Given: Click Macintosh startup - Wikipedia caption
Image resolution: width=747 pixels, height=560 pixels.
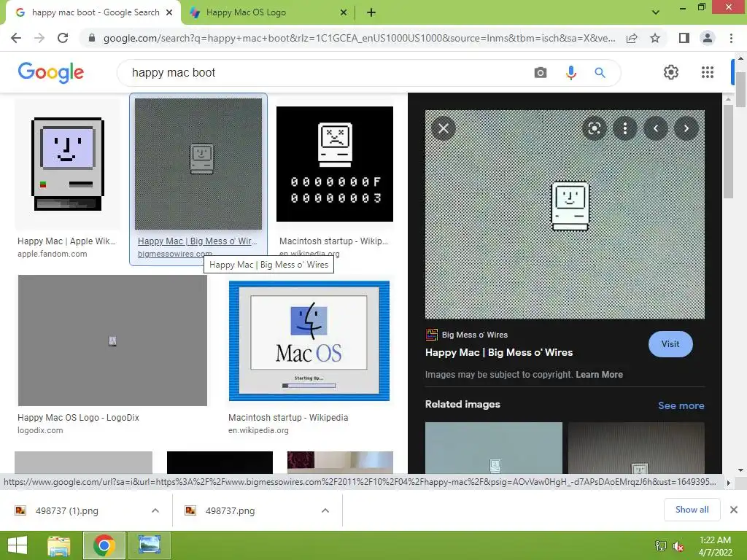Looking at the screenshot, I should (288, 418).
